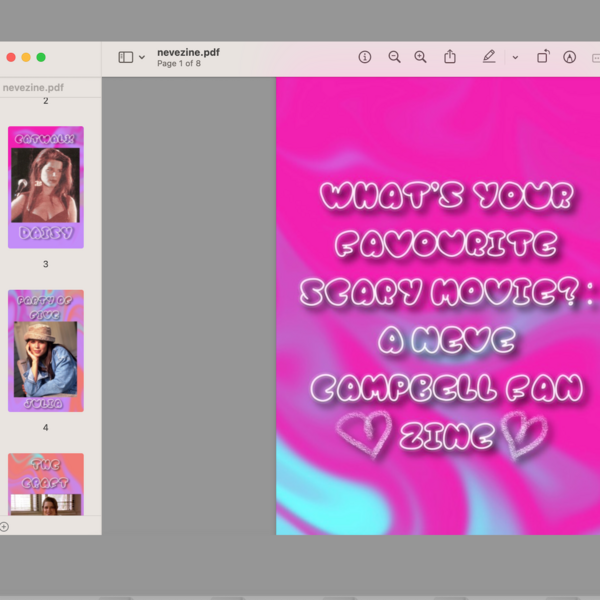
Task: Expand the highlight pen options chevron
Action: coord(515,57)
